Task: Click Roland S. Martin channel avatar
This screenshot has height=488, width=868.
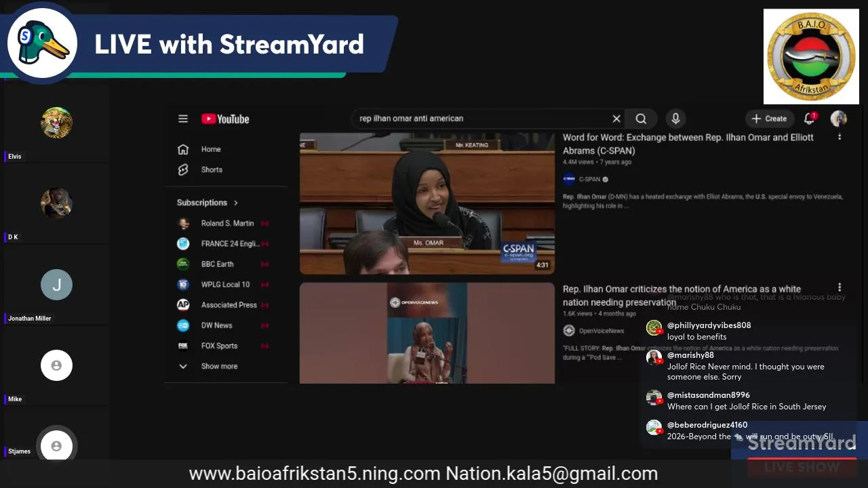Action: coord(183,223)
